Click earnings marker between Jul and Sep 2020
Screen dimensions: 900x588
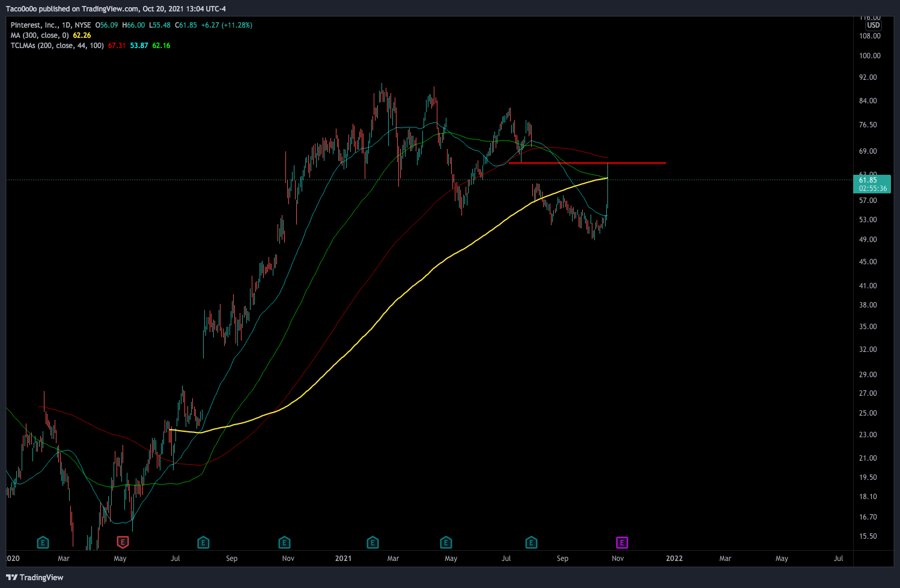click(x=203, y=542)
